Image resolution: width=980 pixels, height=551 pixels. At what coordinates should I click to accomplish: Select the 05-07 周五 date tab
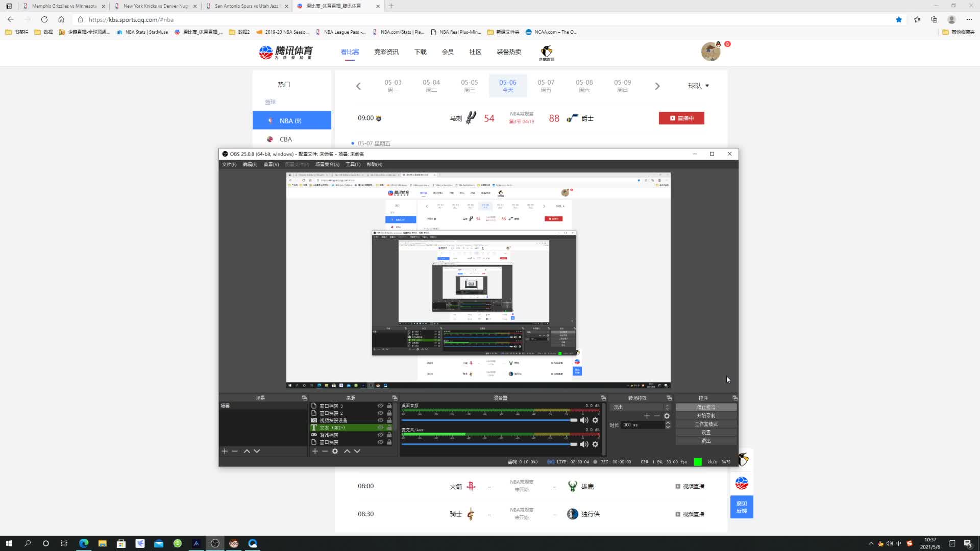pyautogui.click(x=546, y=85)
